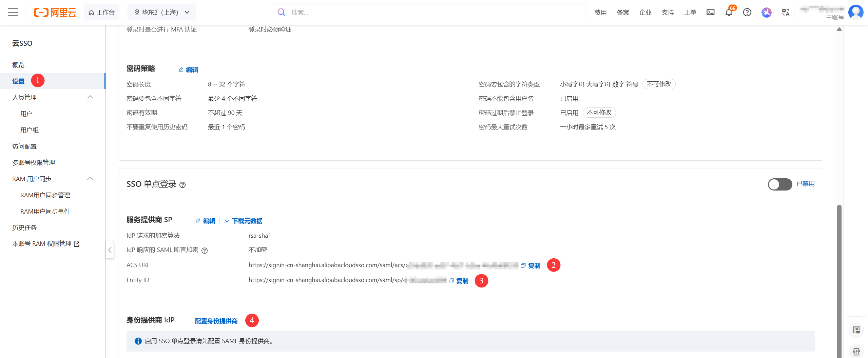
Task: Enable the SSO 单点登录 toggle switch
Action: click(x=780, y=184)
